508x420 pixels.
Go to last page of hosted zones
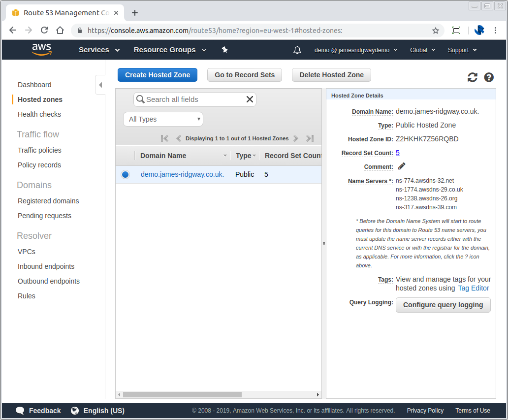click(310, 138)
